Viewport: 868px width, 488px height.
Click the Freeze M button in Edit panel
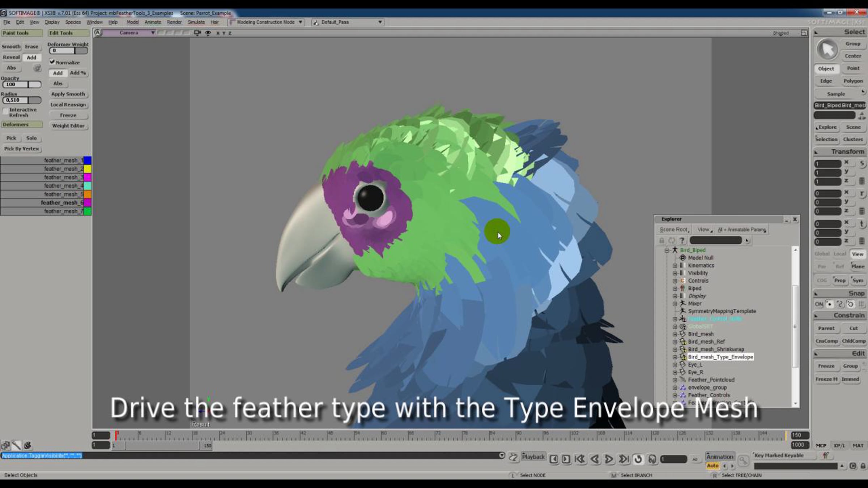pos(826,379)
